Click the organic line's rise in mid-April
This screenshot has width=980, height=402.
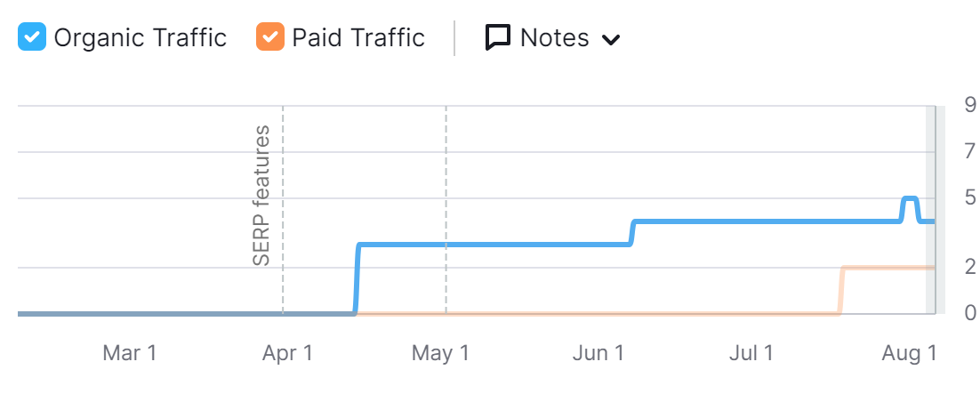tap(357, 277)
